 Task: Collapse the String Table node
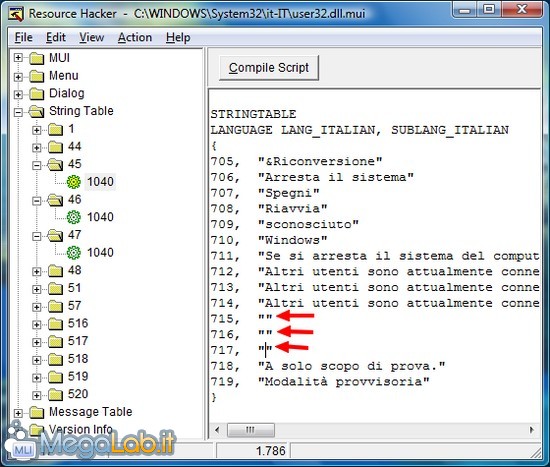pos(18,112)
